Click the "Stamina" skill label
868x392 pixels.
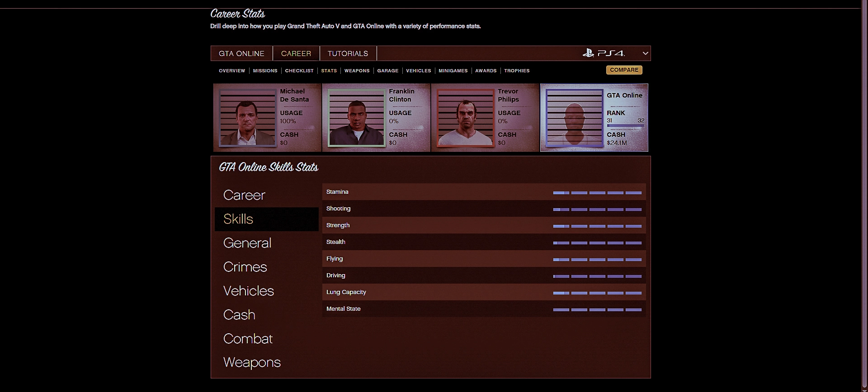click(337, 192)
